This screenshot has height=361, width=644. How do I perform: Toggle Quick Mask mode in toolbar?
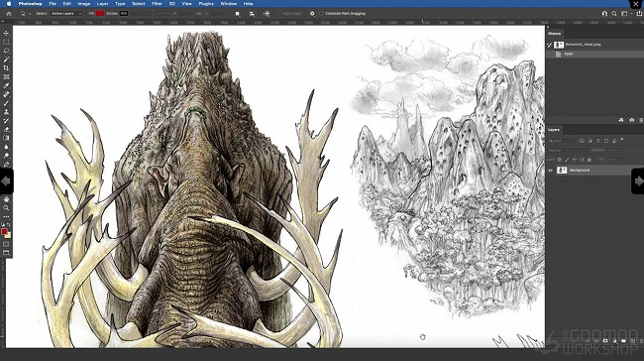(x=6, y=244)
